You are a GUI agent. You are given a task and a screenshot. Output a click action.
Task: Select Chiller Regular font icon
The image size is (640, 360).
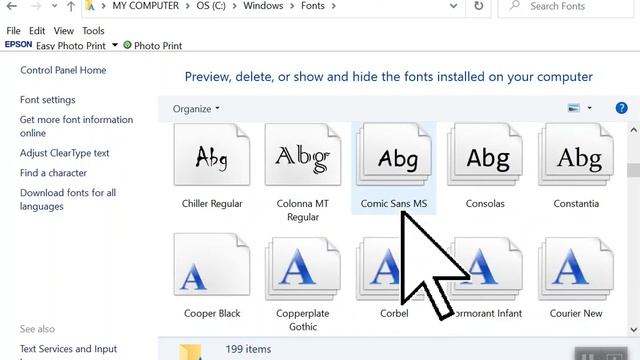(212, 155)
